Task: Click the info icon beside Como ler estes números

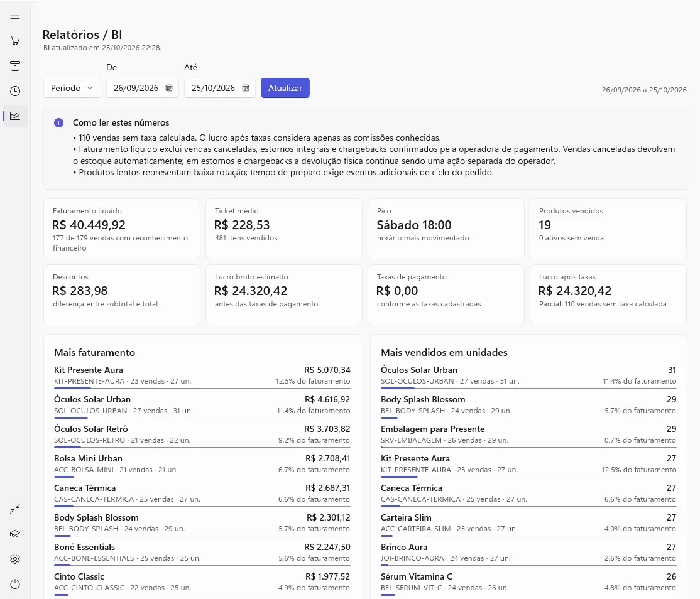Action: click(x=58, y=122)
